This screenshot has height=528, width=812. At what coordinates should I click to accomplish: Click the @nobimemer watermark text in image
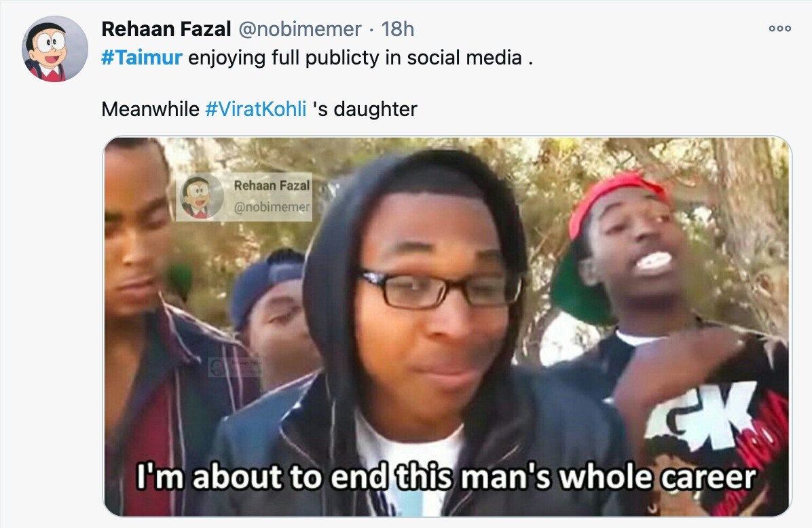(x=272, y=207)
